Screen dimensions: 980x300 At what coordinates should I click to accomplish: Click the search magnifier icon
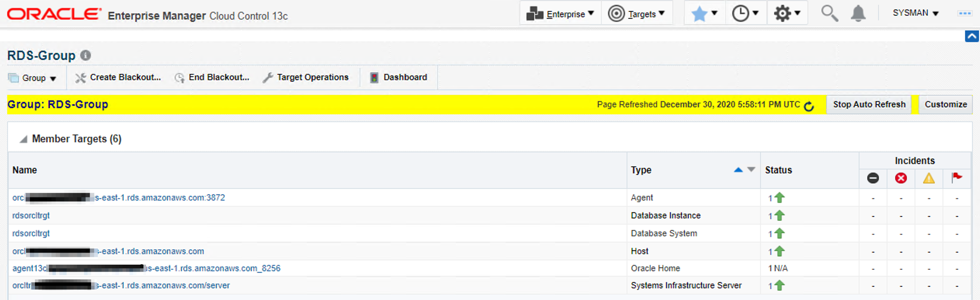pos(829,14)
